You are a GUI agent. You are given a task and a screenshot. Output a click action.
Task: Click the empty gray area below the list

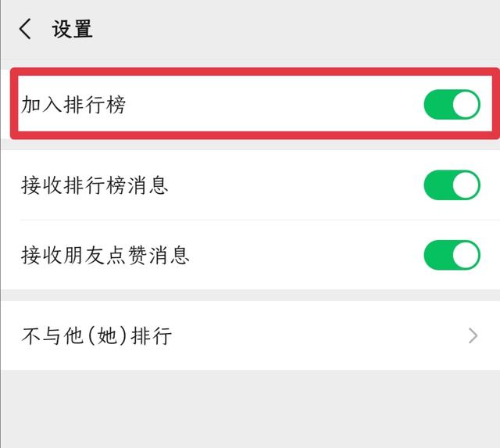(250, 409)
